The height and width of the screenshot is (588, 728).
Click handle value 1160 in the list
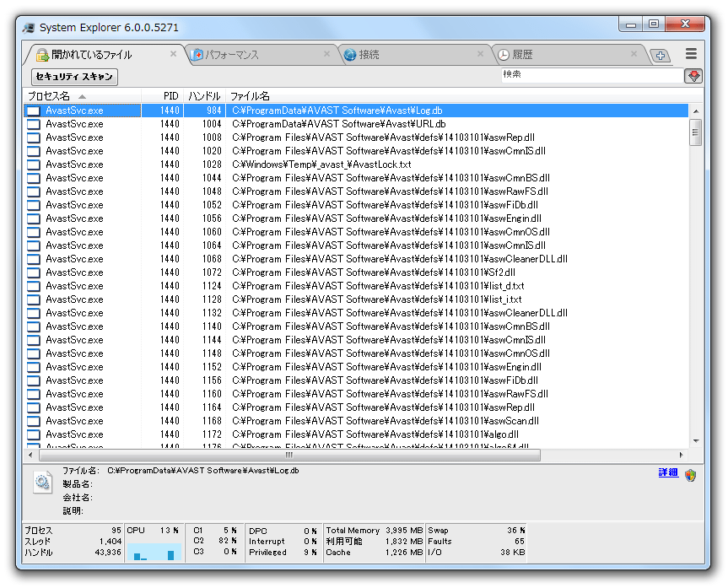(212, 394)
